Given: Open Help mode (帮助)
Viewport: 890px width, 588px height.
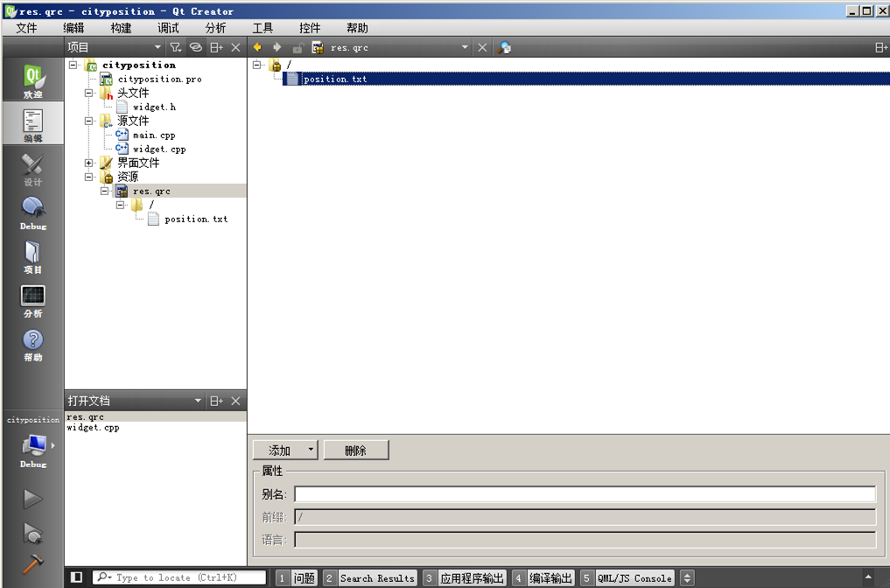Looking at the screenshot, I should pyautogui.click(x=33, y=343).
